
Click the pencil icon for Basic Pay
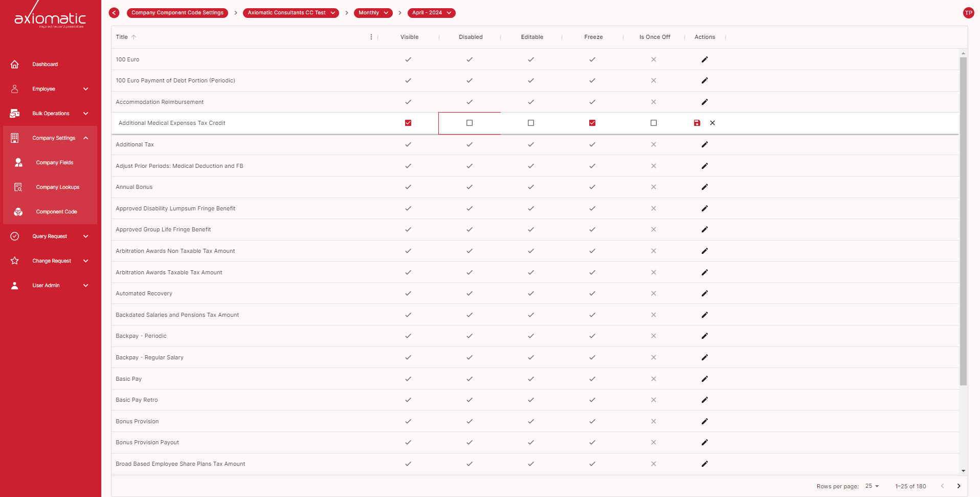(x=704, y=379)
